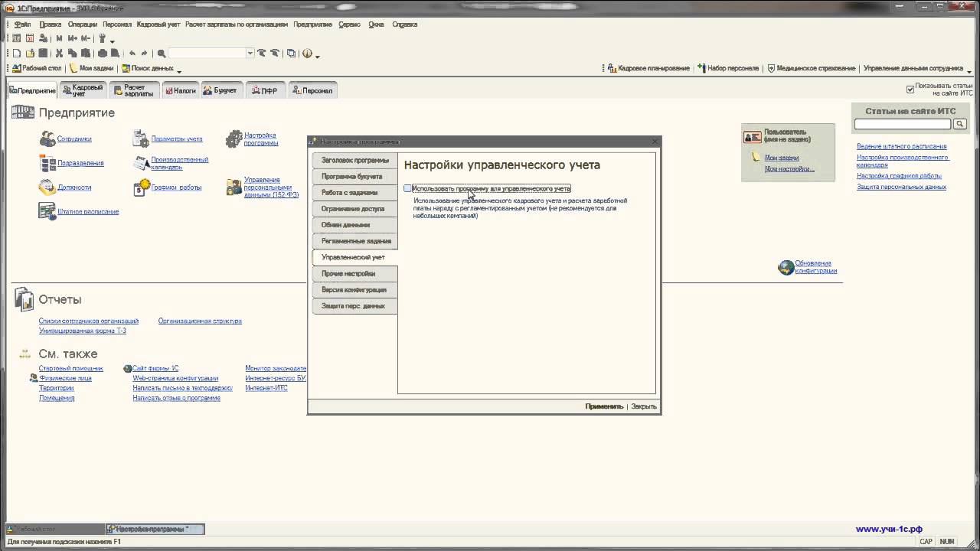Open the Мои настройки link
This screenshot has width=980, height=551.
point(789,168)
